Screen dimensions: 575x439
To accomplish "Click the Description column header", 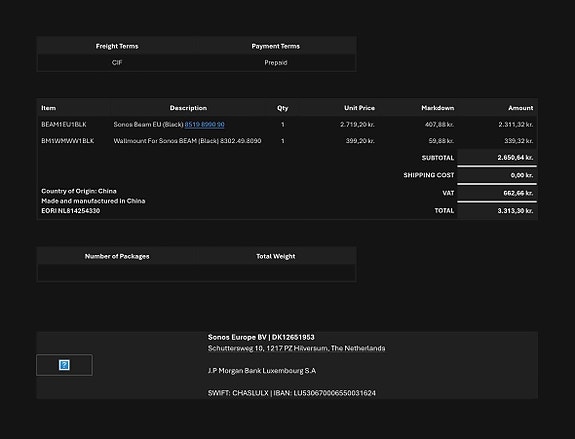I will pyautogui.click(x=188, y=108).
